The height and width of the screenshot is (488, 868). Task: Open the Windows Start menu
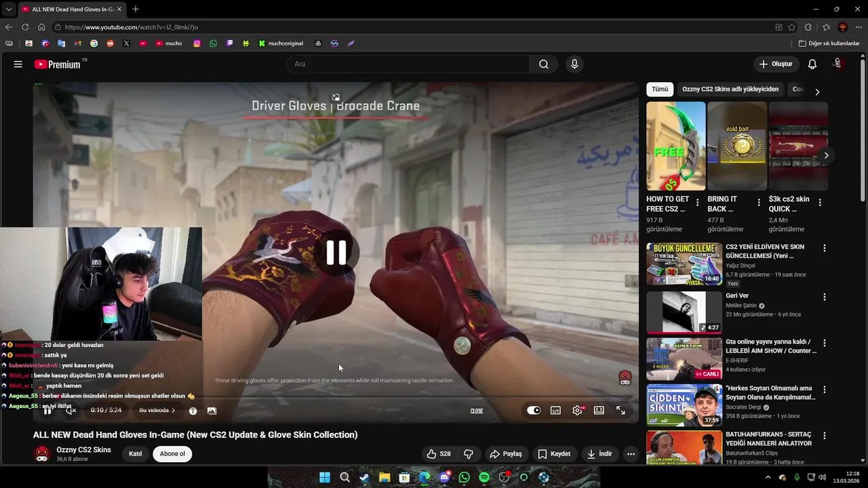click(325, 477)
